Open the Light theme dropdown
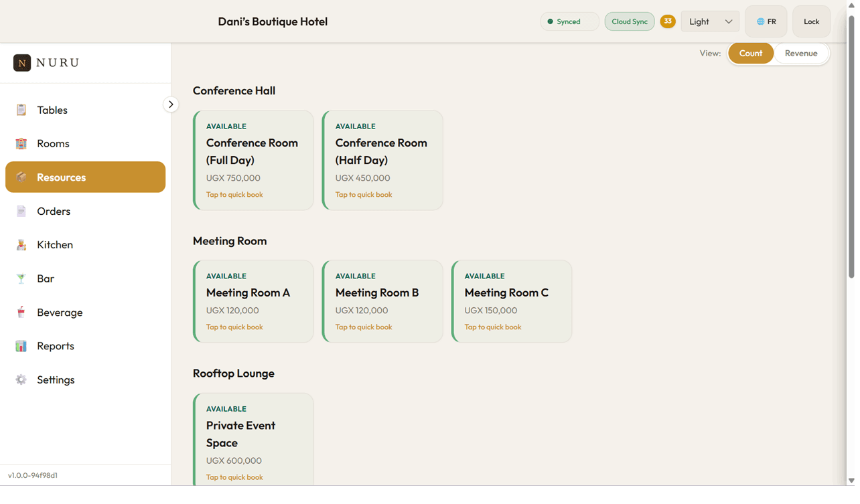 tap(710, 21)
